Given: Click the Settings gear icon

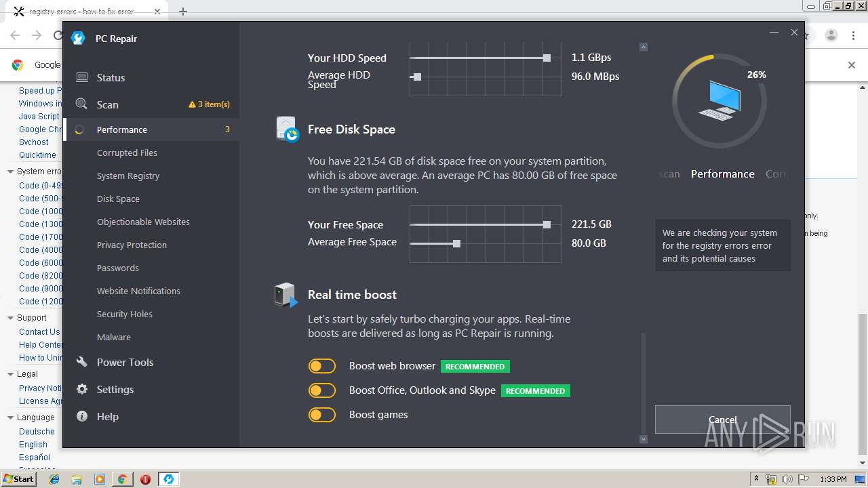Looking at the screenshot, I should tap(81, 389).
